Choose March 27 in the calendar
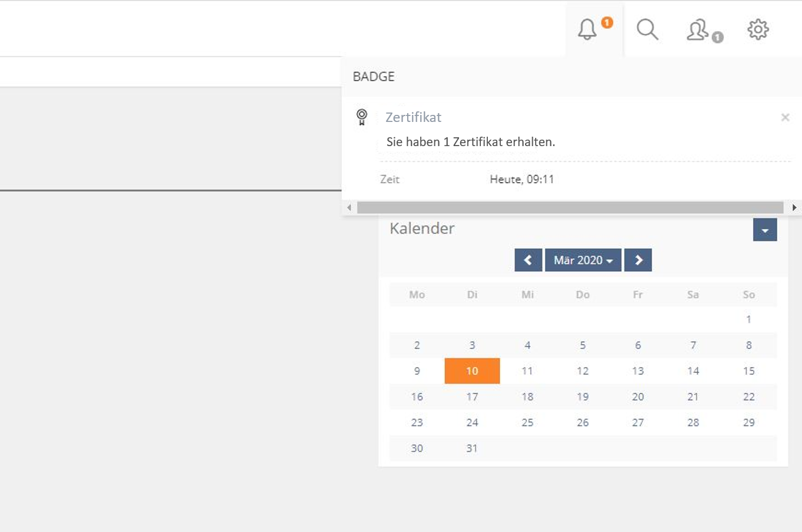This screenshot has width=802, height=532. [638, 422]
